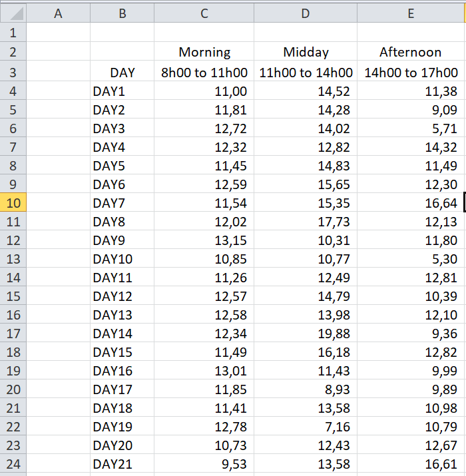Image resolution: width=466 pixels, height=476 pixels.
Task: Click Morning value 13,15
Action: (x=204, y=240)
